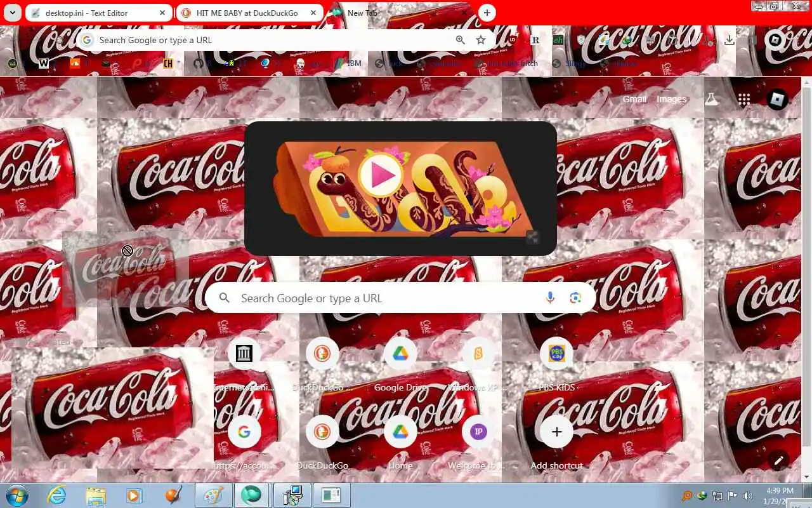Open the zoom magnifier icon in address bar
This screenshot has width=812, height=508.
tap(461, 40)
